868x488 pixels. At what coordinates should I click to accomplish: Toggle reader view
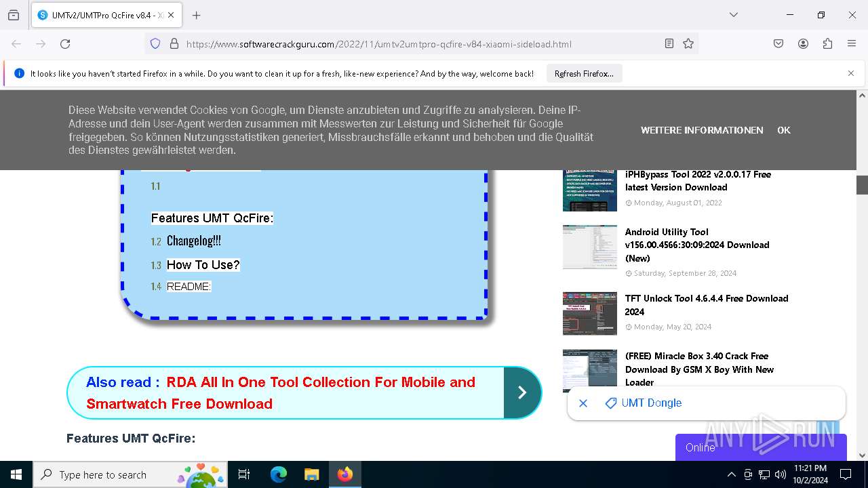pyautogui.click(x=669, y=43)
